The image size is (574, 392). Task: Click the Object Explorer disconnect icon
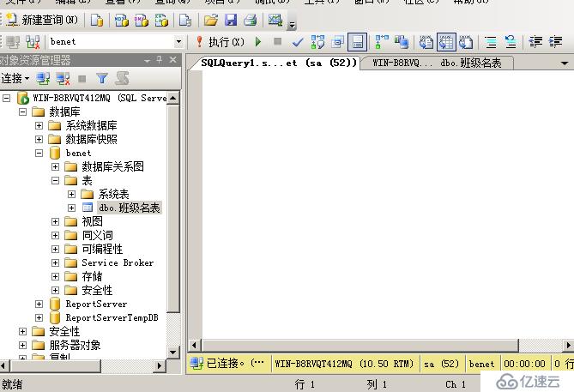[x=63, y=78]
